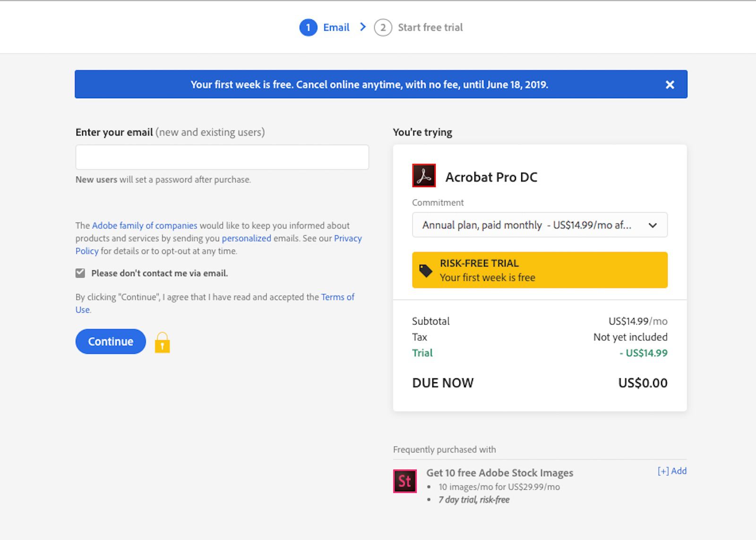Click the DUE NOW label
Viewport: 756px width, 540px height.
pyautogui.click(x=443, y=383)
